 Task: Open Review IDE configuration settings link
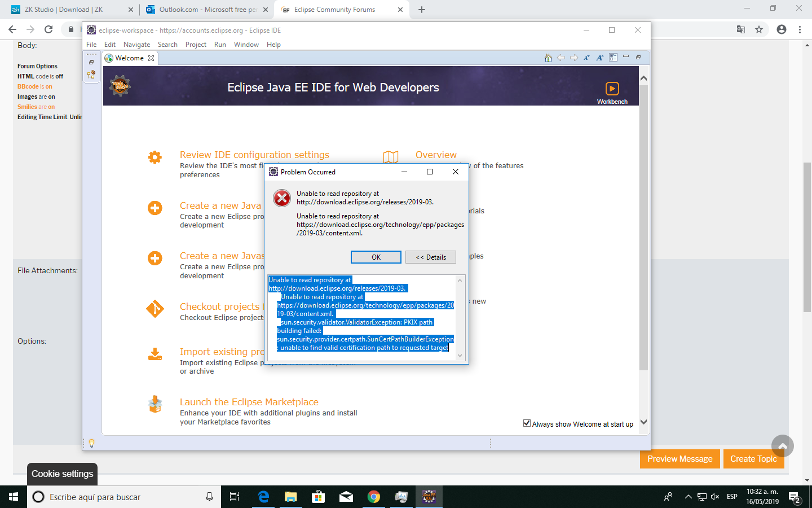[254, 155]
